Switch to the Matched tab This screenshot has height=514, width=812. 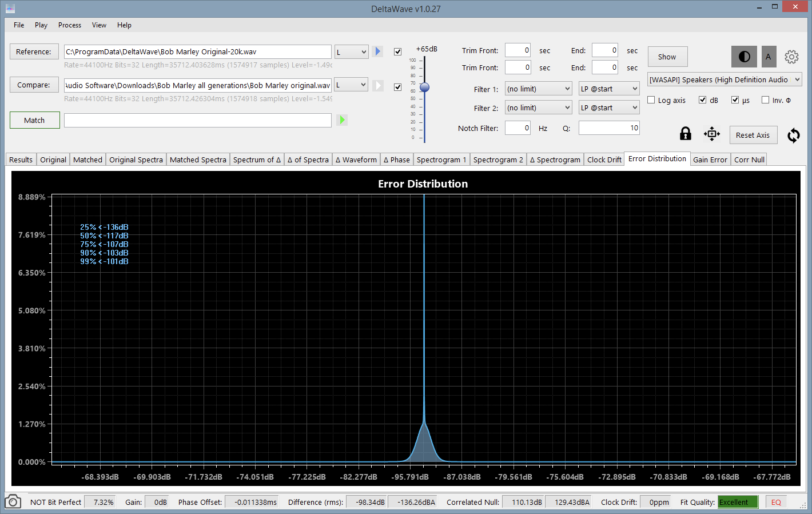87,160
